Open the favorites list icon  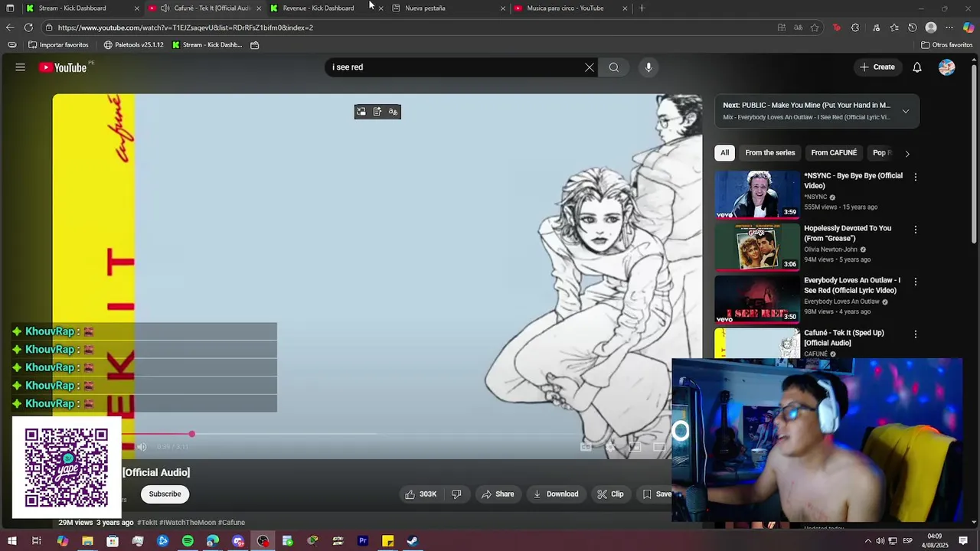[x=893, y=28]
